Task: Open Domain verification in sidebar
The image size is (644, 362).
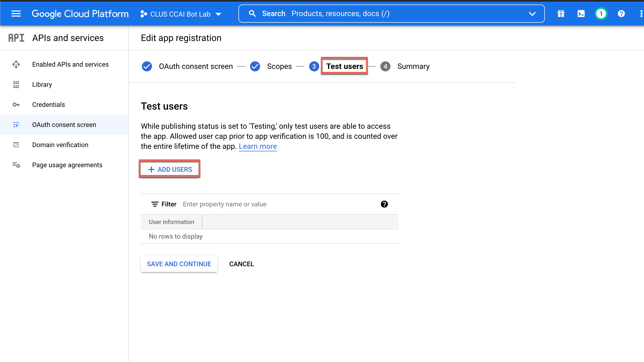Action: [x=64, y=145]
